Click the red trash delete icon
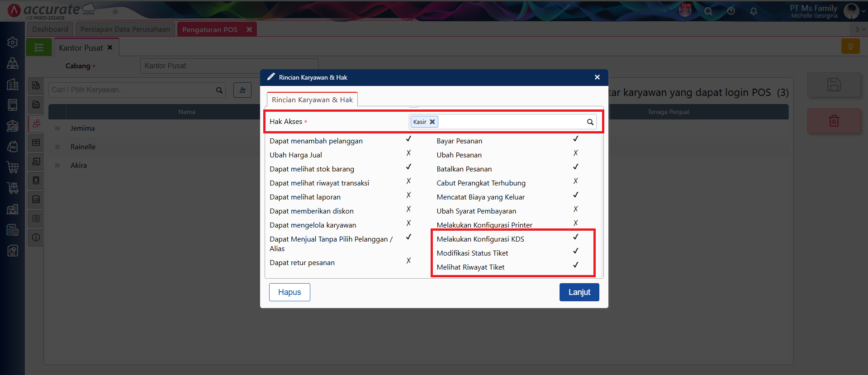 tap(834, 121)
